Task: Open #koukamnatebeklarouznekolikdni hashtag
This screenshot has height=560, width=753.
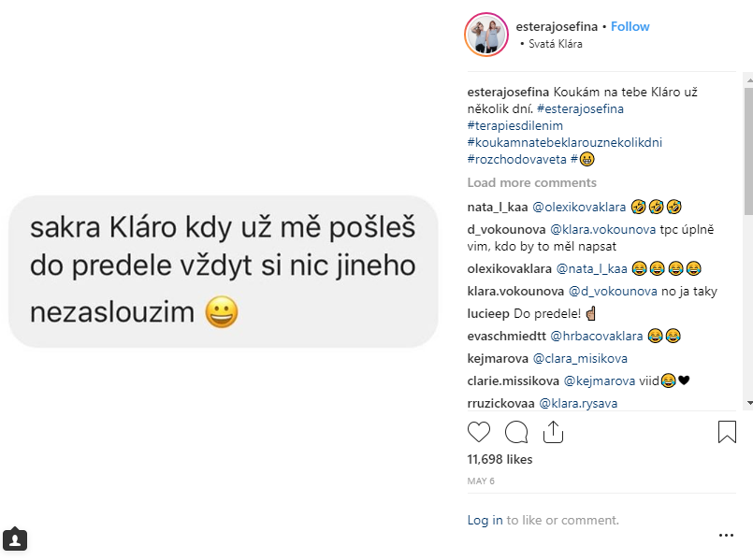Action: coord(564,142)
